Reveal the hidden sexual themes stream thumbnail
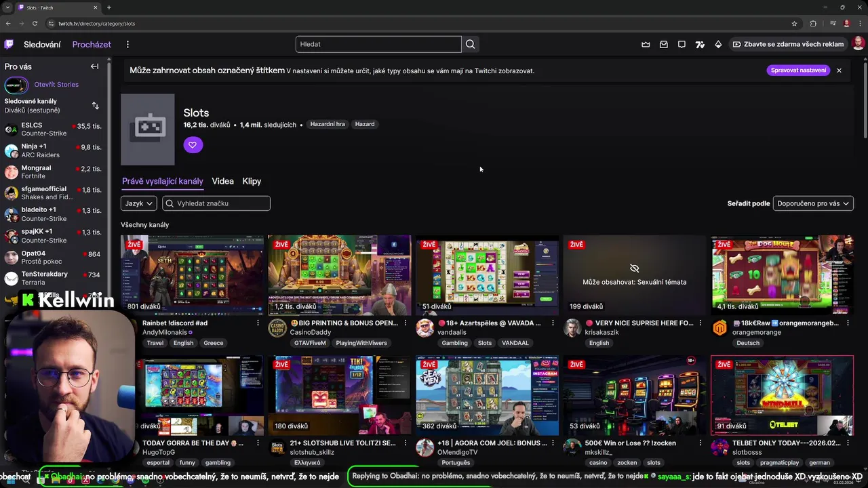The width and height of the screenshot is (868, 488). 635,275
